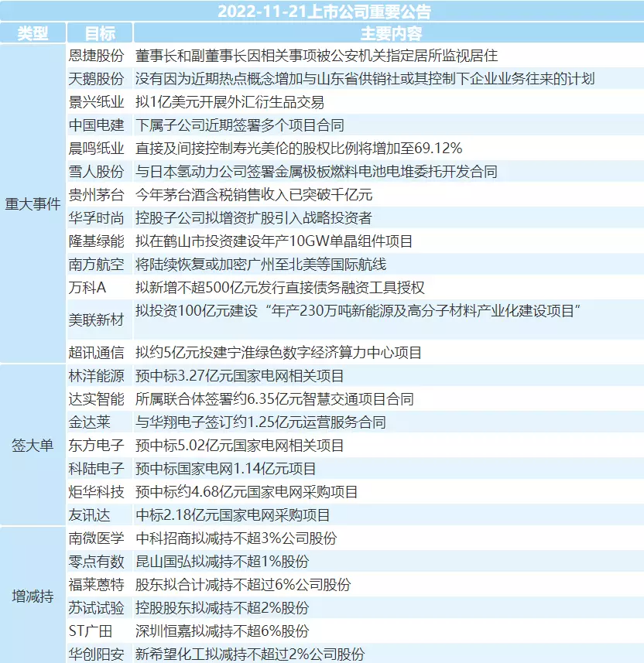Click the text 下属子公司近期签署多个项目合同
The image size is (644, 663).
[x=239, y=125]
